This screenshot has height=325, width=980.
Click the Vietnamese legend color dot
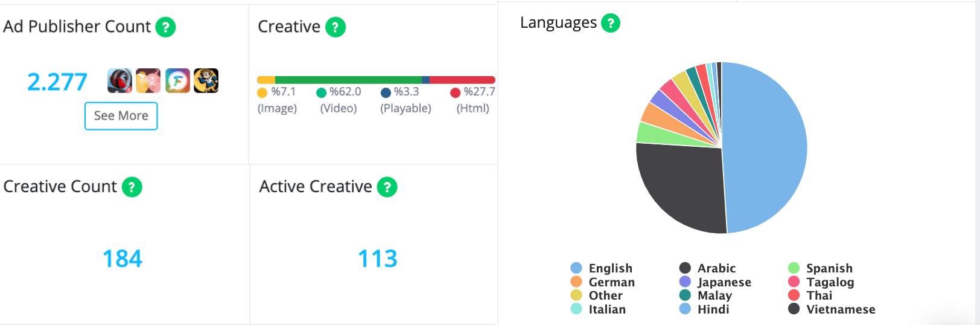click(x=794, y=309)
